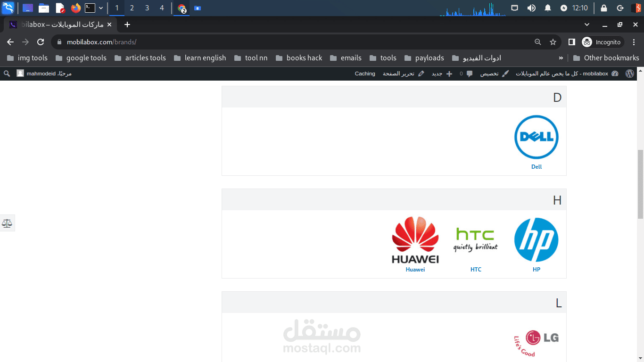
Task: Open the zoom magnifier icon in address bar
Action: [538, 42]
